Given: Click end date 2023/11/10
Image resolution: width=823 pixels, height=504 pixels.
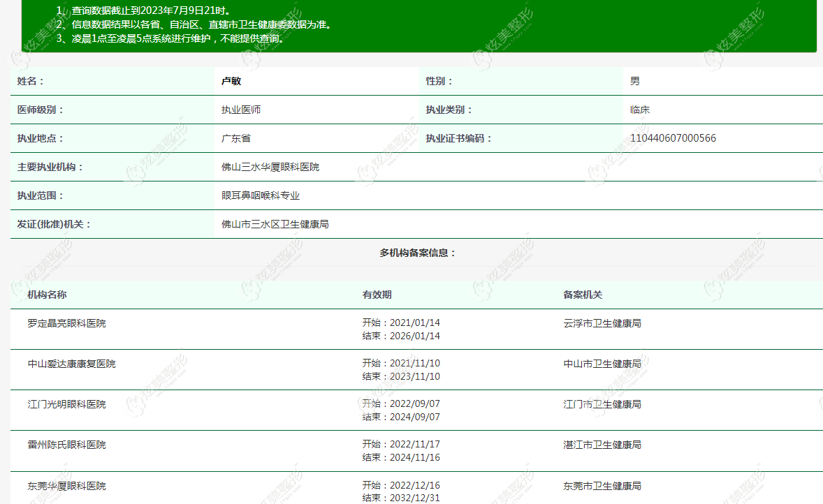Looking at the screenshot, I should (x=415, y=376).
